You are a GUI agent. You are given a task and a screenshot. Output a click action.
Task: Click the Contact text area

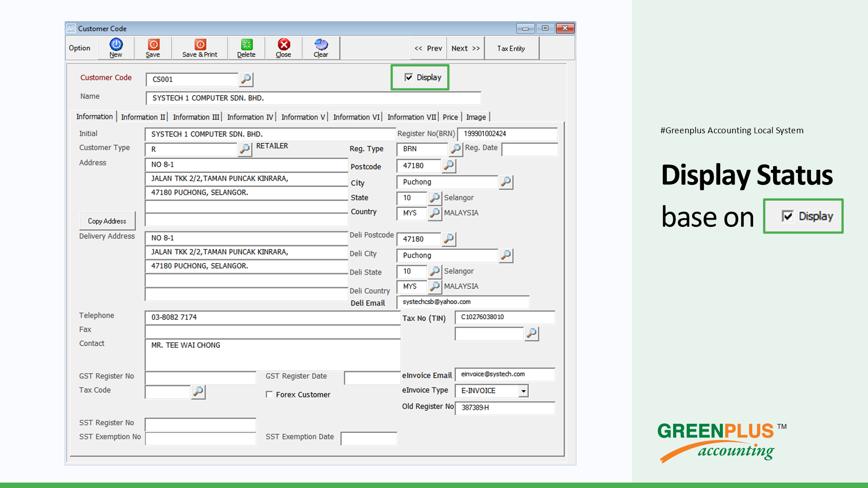pos(273,355)
